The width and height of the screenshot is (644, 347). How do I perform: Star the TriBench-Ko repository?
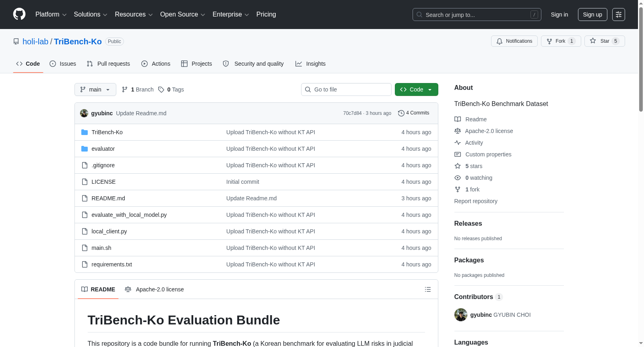[x=605, y=41]
